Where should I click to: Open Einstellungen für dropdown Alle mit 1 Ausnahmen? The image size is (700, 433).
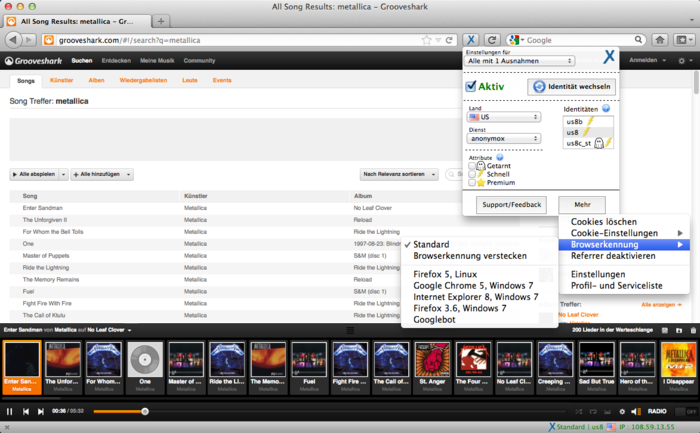520,61
